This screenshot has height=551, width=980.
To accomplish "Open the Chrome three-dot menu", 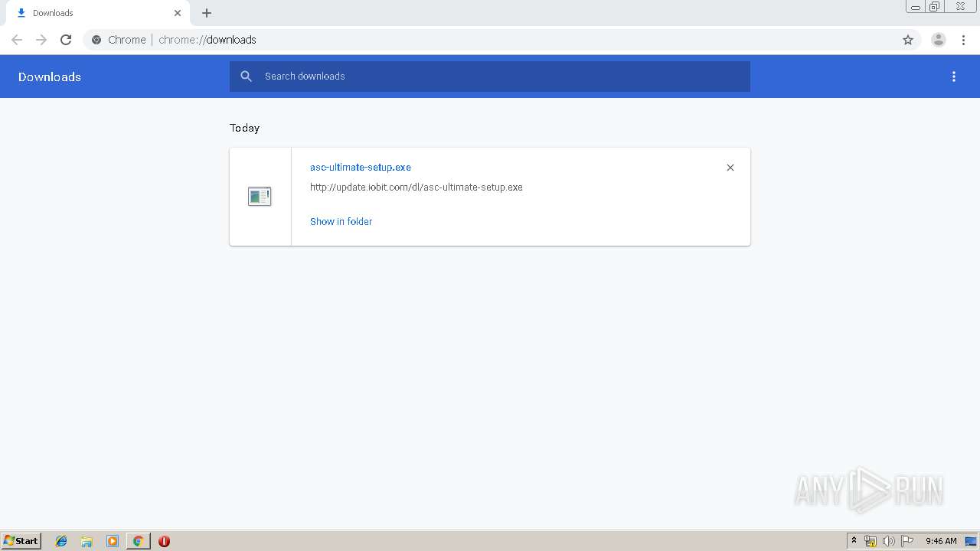I will click(963, 40).
